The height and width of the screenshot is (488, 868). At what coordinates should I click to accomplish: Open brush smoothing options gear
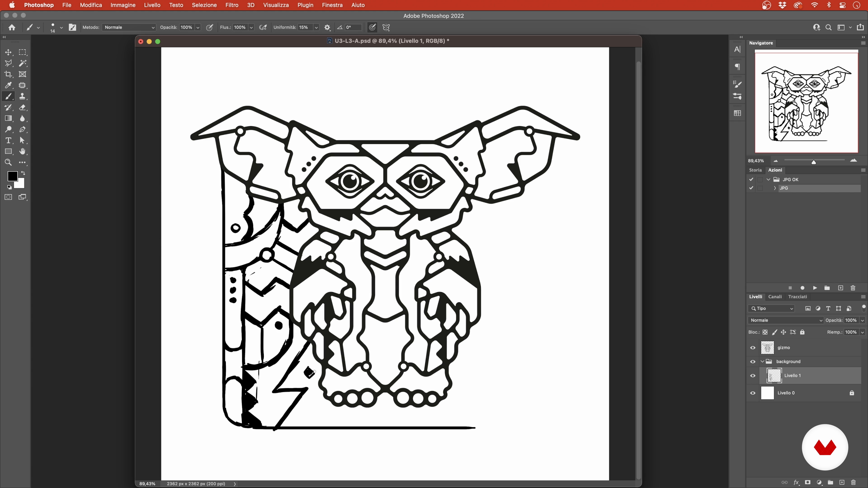[x=327, y=27]
